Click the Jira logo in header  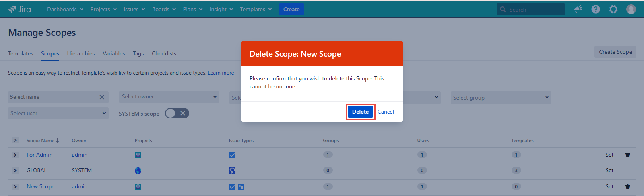coord(20,9)
